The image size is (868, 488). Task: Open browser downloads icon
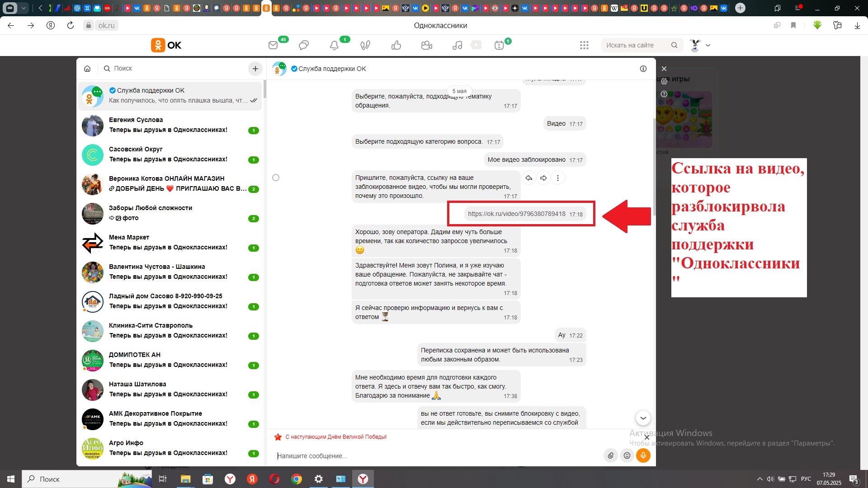coord(858,25)
